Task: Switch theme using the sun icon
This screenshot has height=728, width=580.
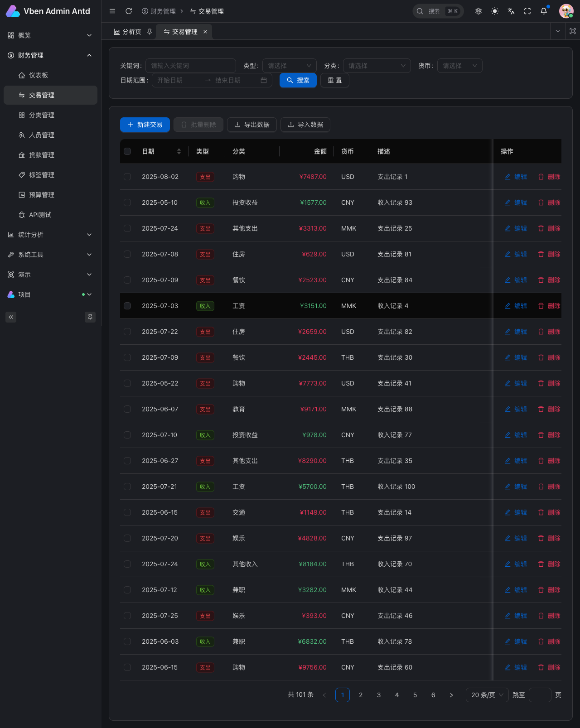Action: click(x=495, y=11)
